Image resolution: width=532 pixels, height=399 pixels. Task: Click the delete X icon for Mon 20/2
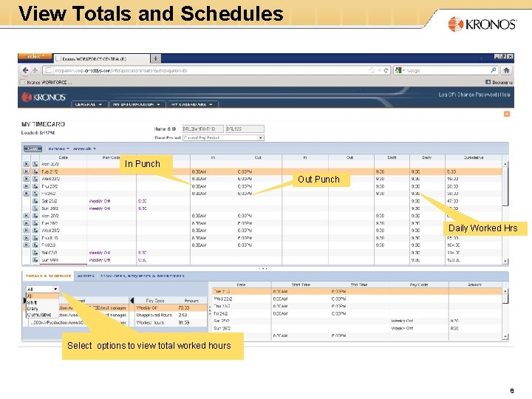coord(26,164)
